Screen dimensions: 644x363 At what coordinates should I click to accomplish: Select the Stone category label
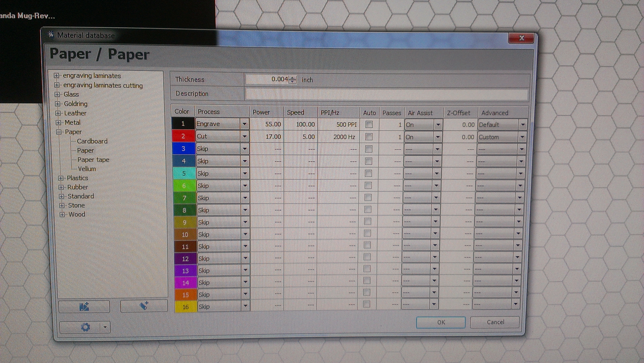pyautogui.click(x=77, y=206)
